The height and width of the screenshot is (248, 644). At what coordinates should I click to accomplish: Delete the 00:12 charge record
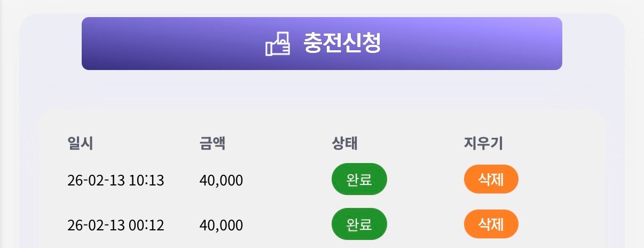491,224
